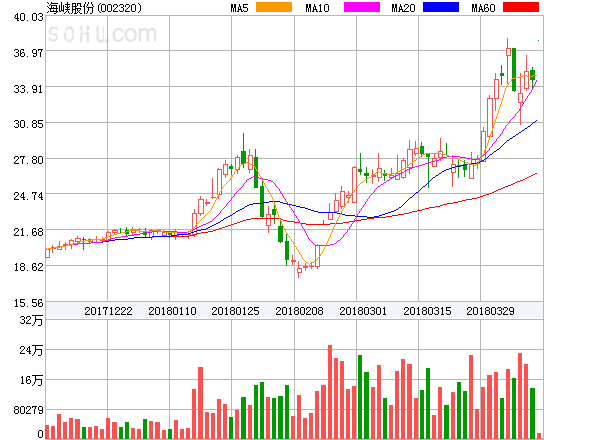Click the highest red candlestick near 38
600x440 pixels.
(508, 52)
